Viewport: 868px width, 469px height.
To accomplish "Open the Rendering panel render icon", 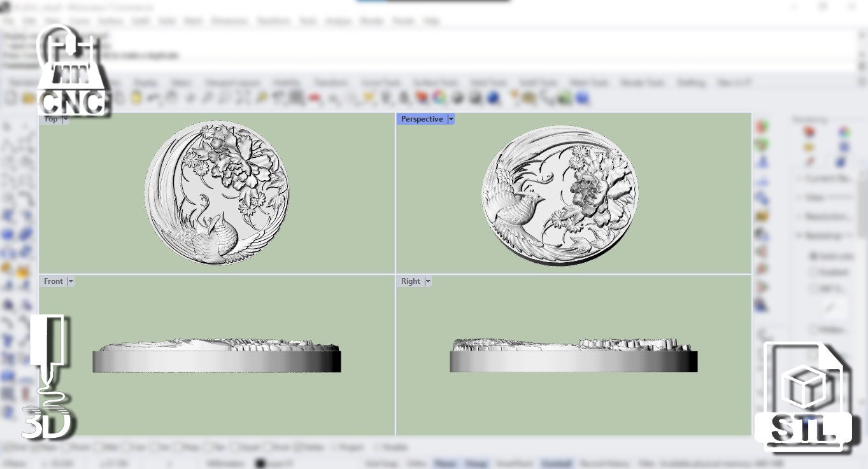I will pyautogui.click(x=809, y=130).
